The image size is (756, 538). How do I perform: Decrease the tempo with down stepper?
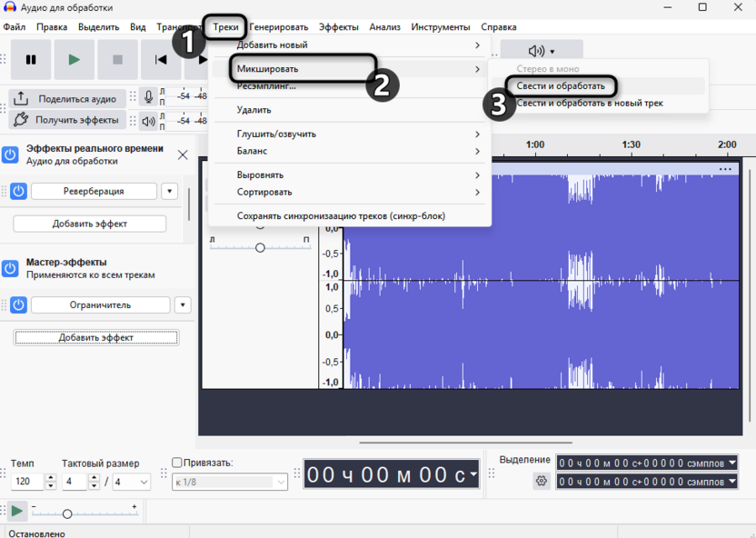coord(51,485)
